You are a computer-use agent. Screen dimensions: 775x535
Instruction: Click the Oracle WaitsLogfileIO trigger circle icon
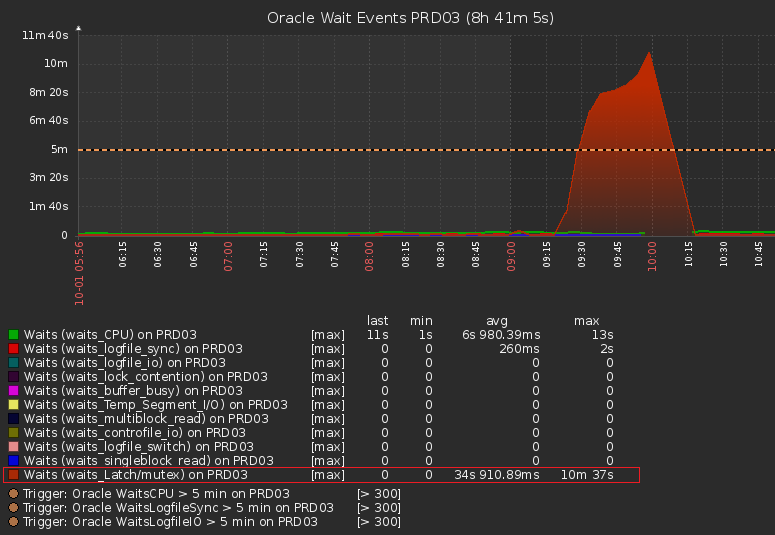[13, 521]
